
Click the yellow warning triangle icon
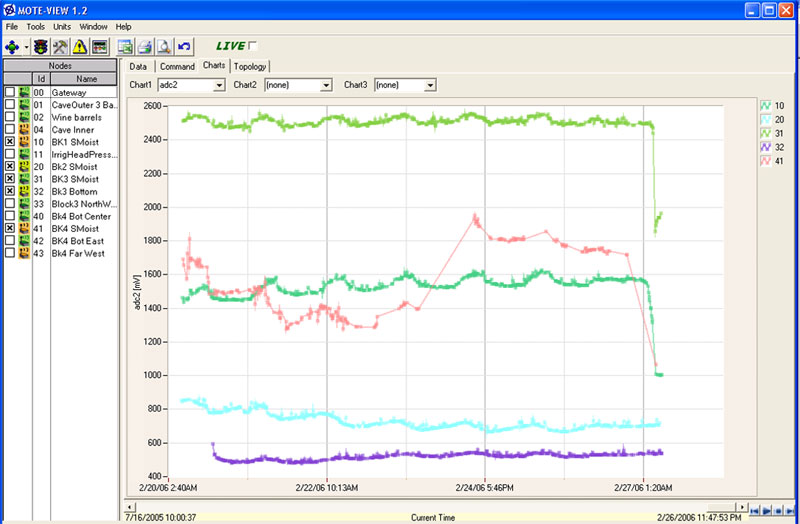point(80,46)
